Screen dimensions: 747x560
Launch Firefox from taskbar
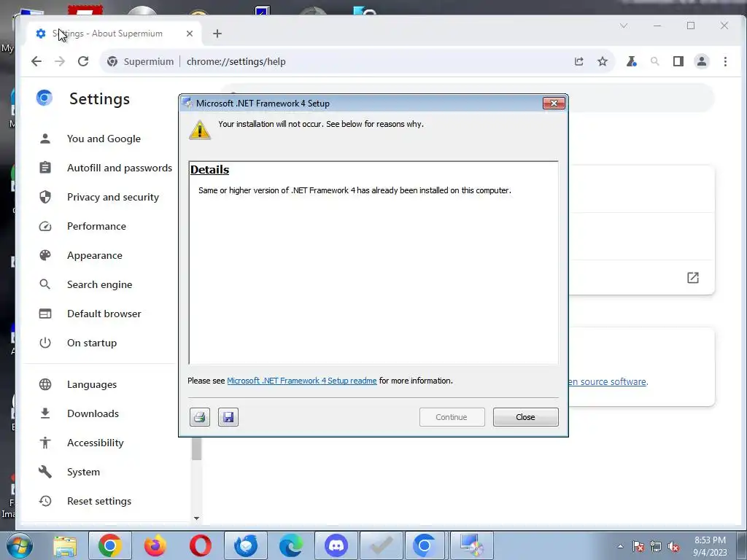pos(155,545)
